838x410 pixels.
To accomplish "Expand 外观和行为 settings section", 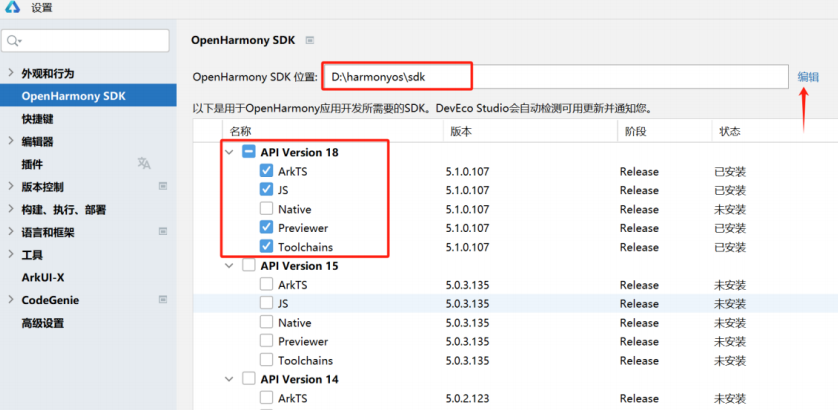I will point(11,73).
